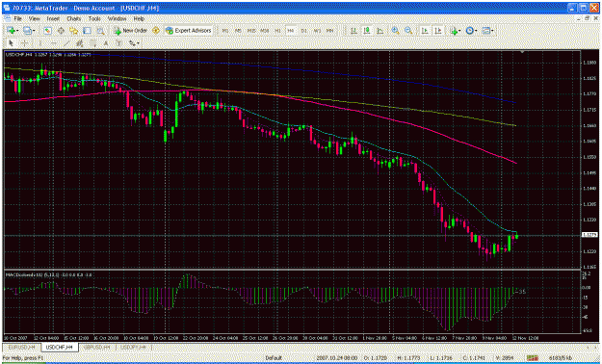Open the Charts menu
Image resolution: width=602 pixels, height=364 pixels.
pyautogui.click(x=74, y=18)
